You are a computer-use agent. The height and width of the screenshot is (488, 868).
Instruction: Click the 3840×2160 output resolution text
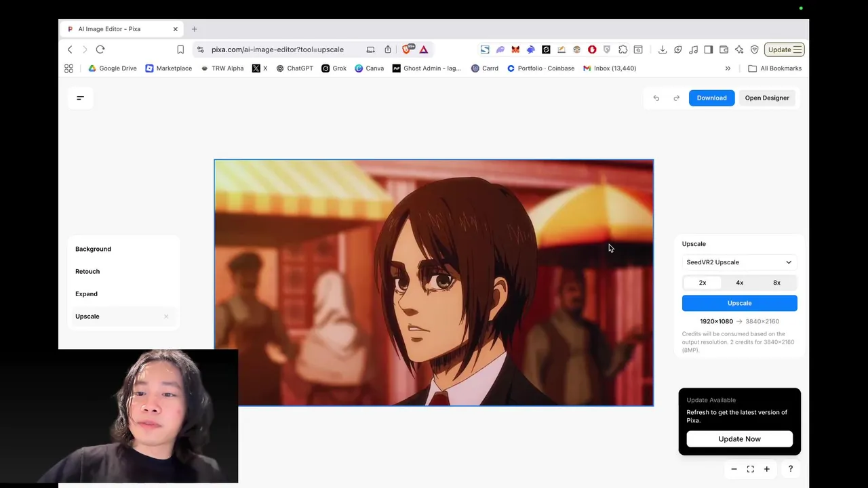pos(762,321)
